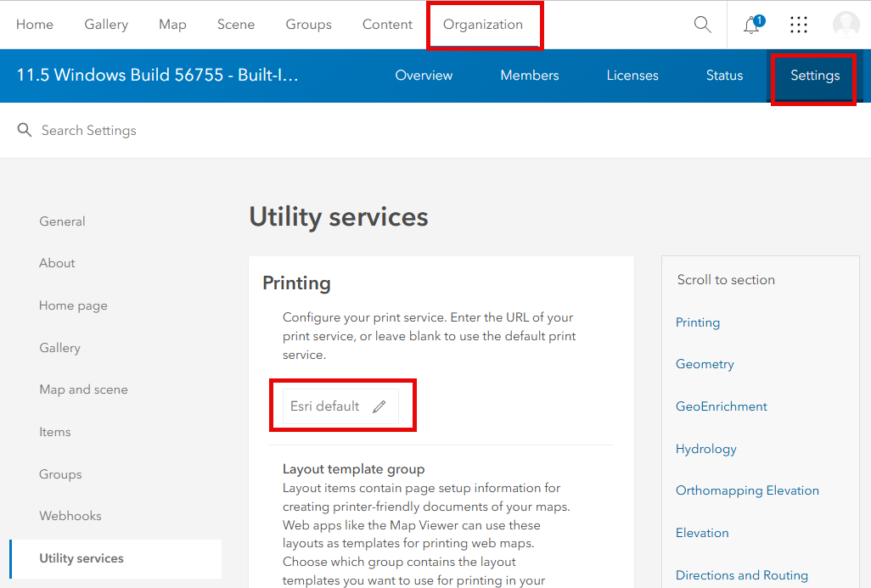This screenshot has height=588, width=871.
Task: Open the Directions and Routing section link
Action: tap(741, 574)
